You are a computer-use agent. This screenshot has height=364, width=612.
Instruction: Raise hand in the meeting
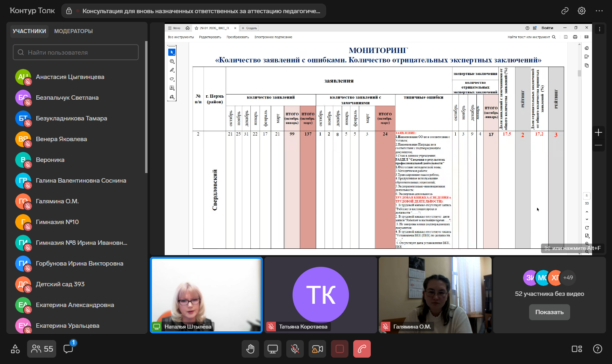coord(250,349)
